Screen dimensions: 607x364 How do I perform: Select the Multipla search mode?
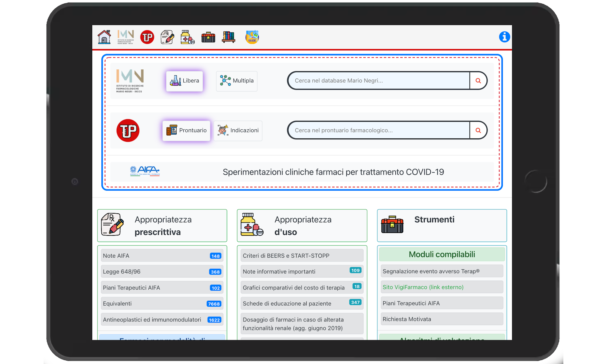point(237,81)
